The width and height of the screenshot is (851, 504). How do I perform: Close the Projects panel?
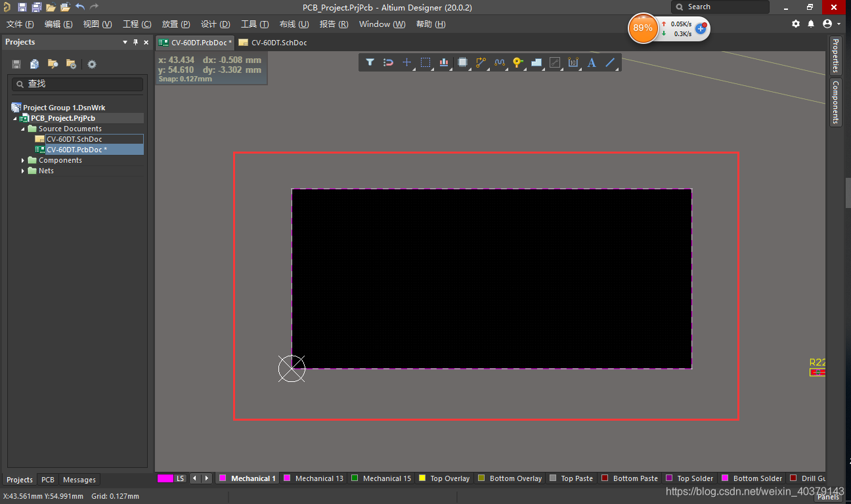[x=146, y=42]
